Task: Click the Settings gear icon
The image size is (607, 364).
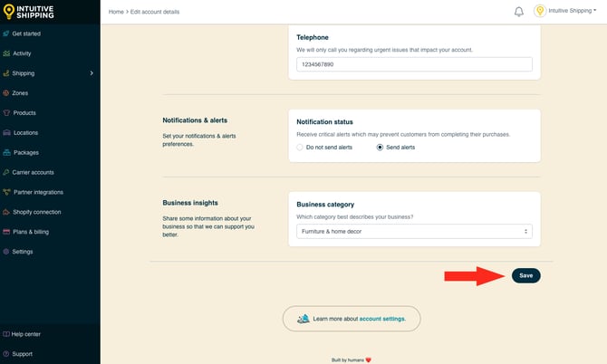Action: tap(6, 252)
